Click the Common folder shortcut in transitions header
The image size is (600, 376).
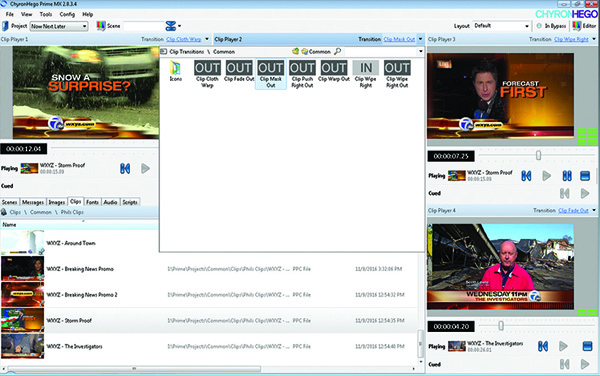316,51
